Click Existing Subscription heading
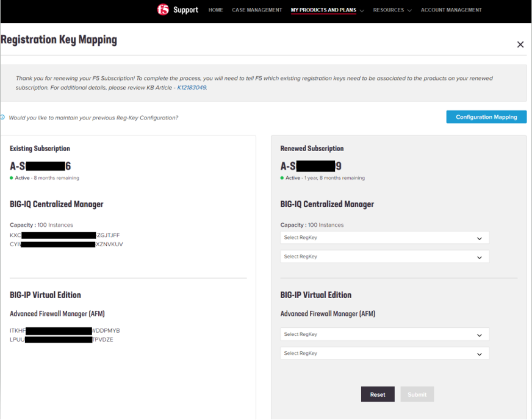This screenshot has width=532, height=420. point(40,149)
